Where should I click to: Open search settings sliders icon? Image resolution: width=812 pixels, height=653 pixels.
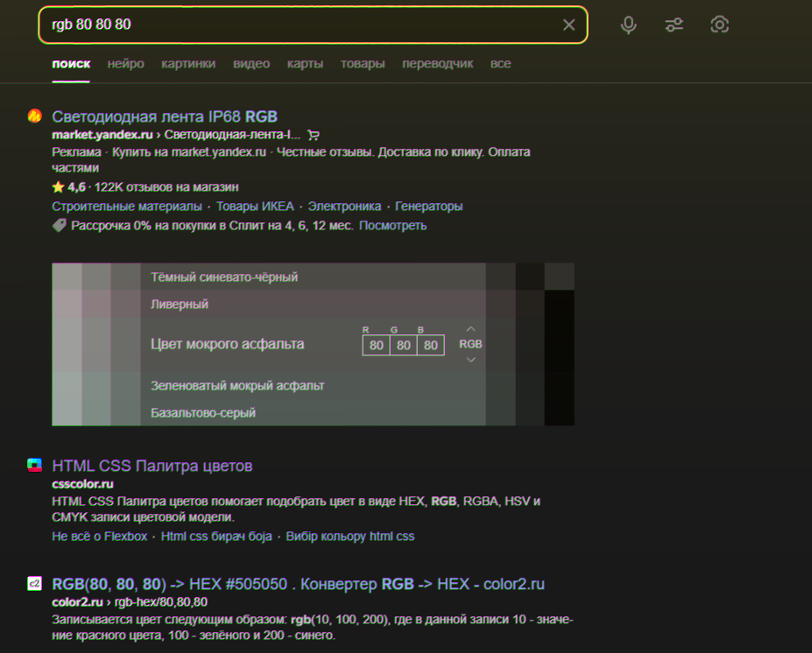[674, 25]
